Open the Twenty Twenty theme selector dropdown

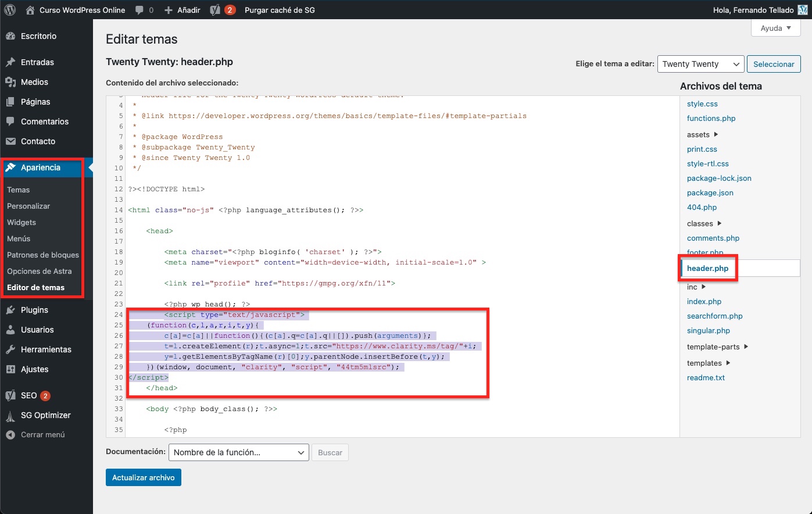click(x=700, y=64)
